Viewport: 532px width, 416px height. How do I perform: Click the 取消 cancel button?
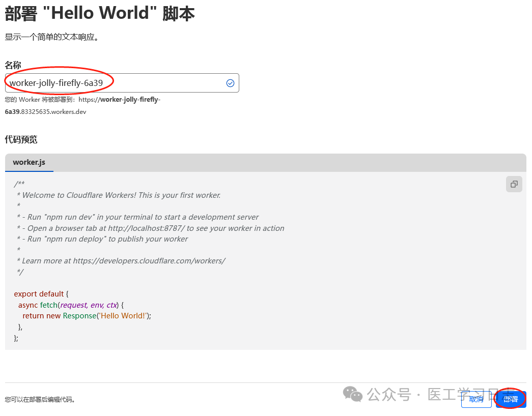(477, 399)
